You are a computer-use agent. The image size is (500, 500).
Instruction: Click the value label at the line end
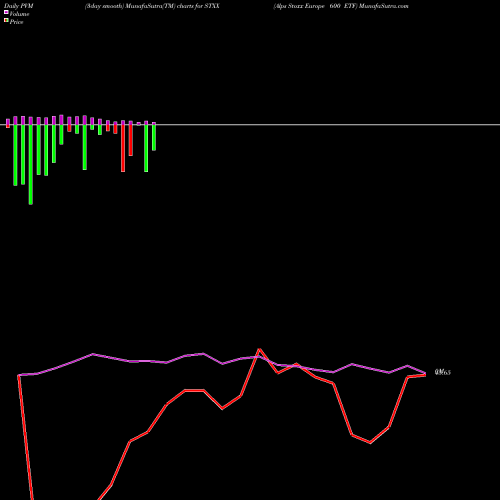pos(443,372)
